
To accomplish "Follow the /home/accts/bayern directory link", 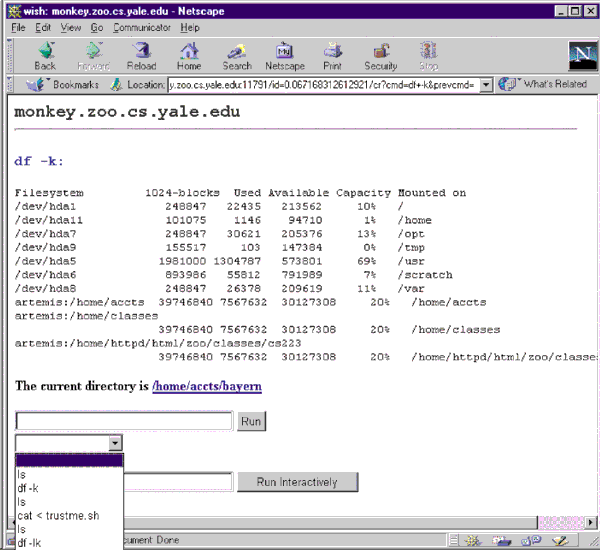I will tap(207, 386).
